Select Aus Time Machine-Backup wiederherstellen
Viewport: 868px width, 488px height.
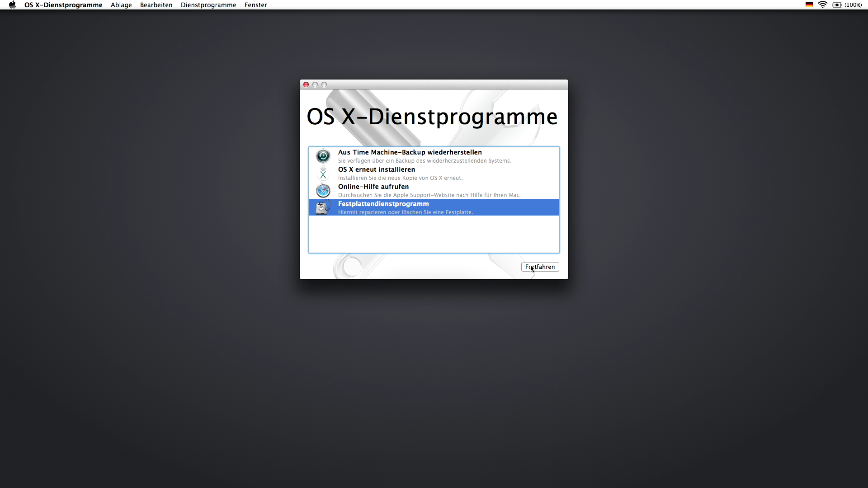click(410, 153)
